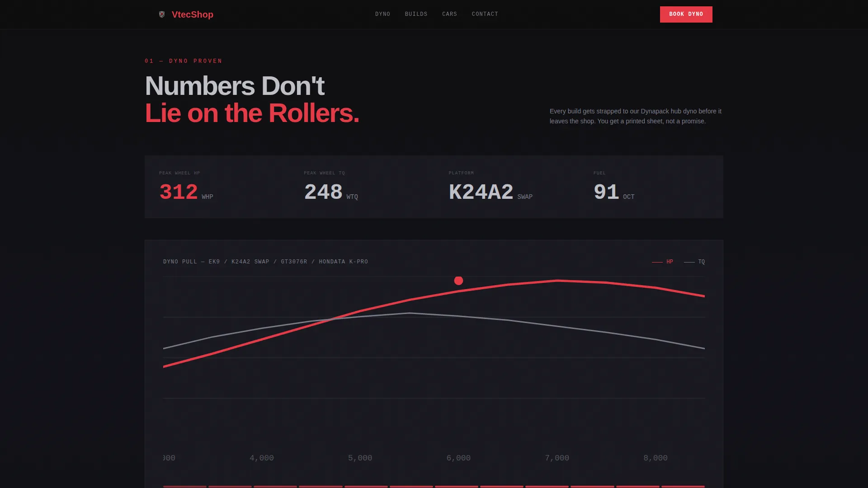The height and width of the screenshot is (488, 868).
Task: Click the 'Lie on the Rollers.' headline
Action: [x=252, y=113]
